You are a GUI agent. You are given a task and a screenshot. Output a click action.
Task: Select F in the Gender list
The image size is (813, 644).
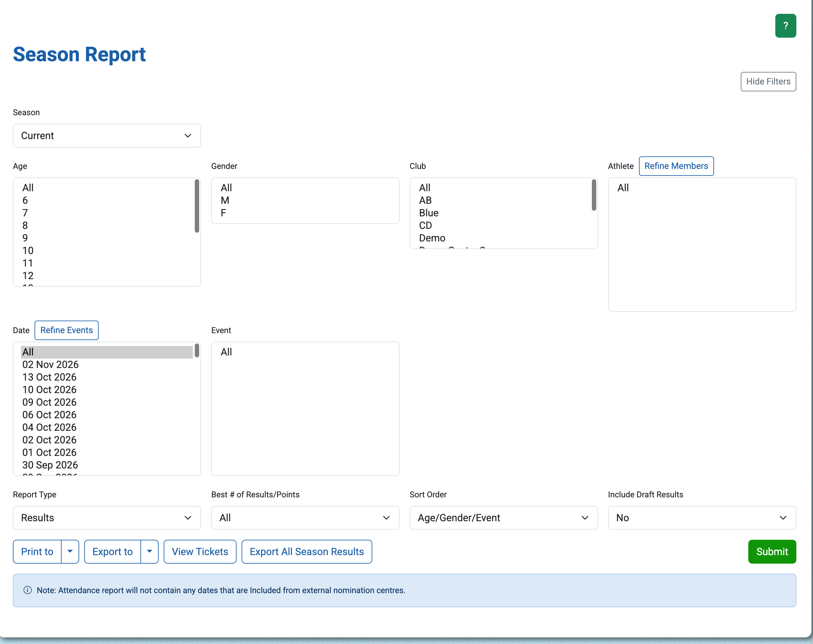(305, 213)
